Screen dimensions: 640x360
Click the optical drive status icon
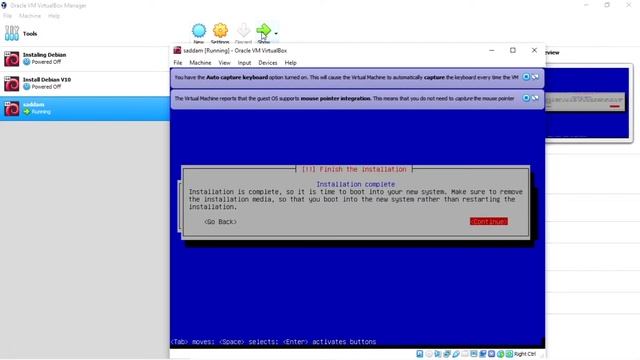(429, 354)
